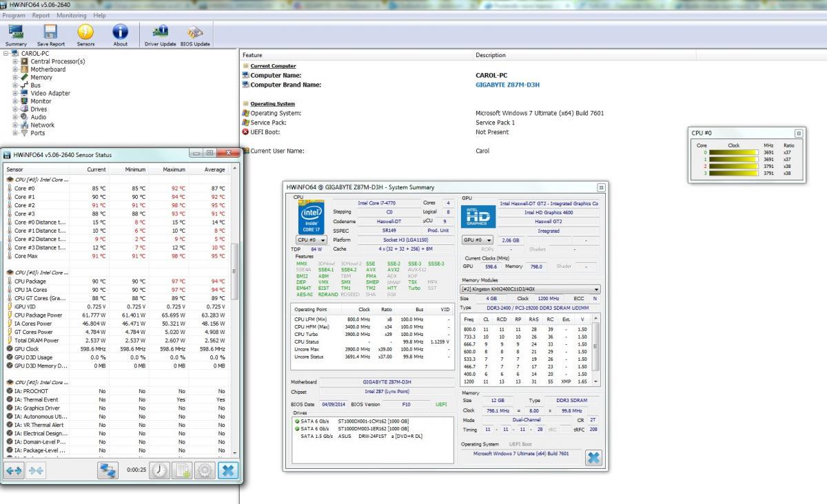Collapse the CAROL-PC tree root
This screenshot has width=827, height=504.
pyautogui.click(x=6, y=53)
